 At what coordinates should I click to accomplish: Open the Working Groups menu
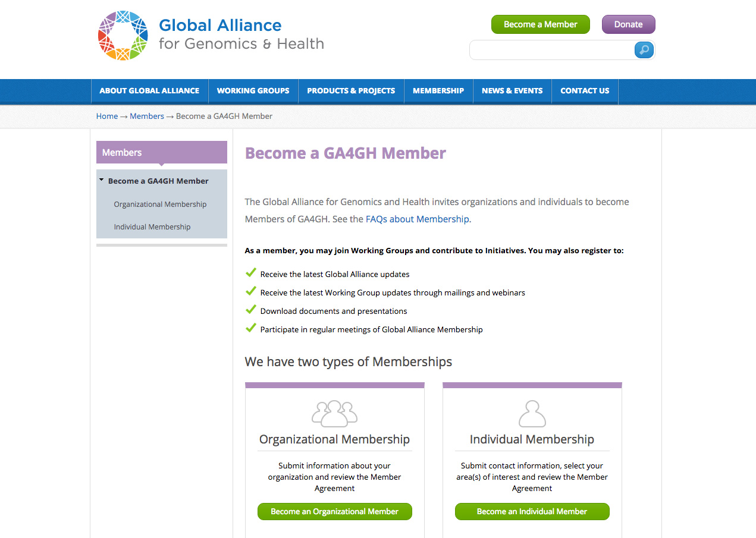(253, 91)
